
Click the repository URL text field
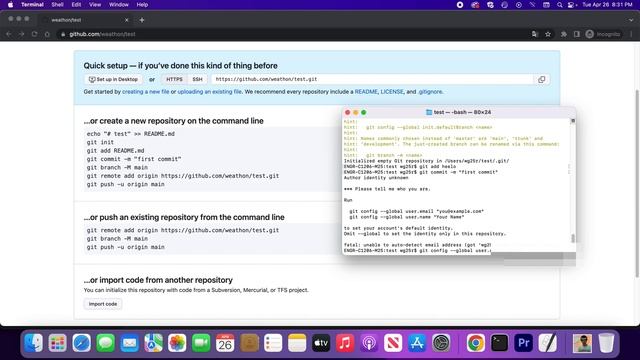pyautogui.click(x=372, y=80)
